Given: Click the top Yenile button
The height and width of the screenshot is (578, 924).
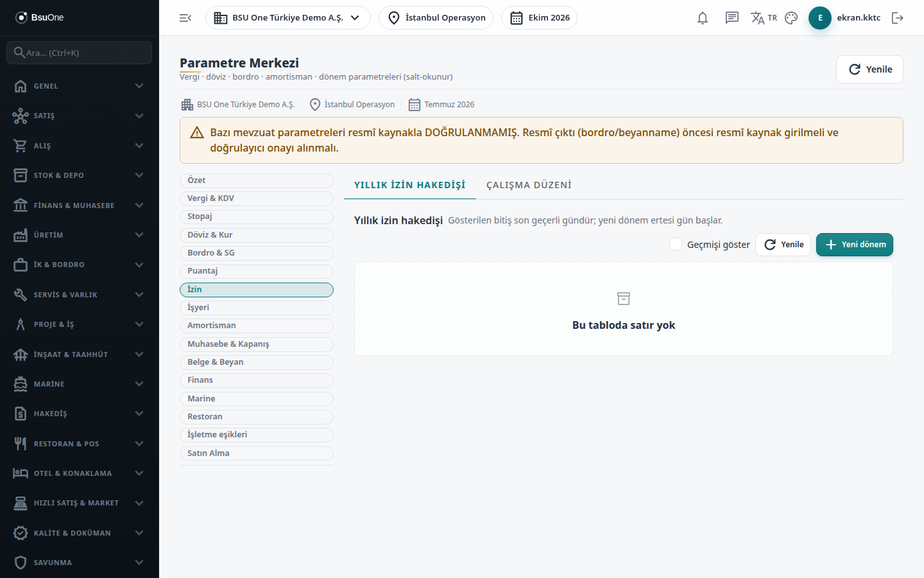Looking at the screenshot, I should (869, 69).
